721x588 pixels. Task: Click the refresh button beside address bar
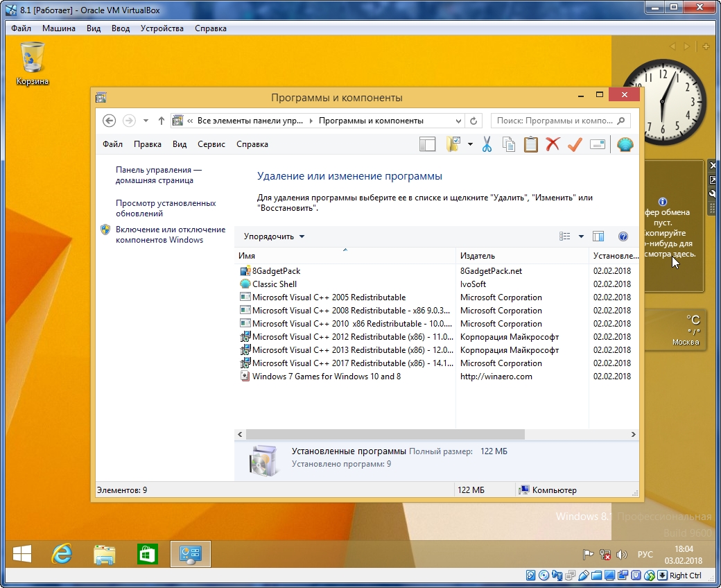pyautogui.click(x=474, y=121)
